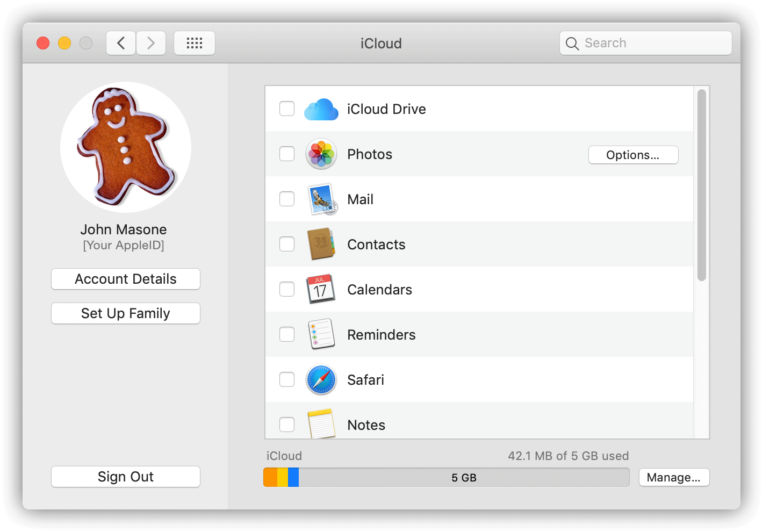Go forward with the right arrow button
Image resolution: width=763 pixels, height=532 pixels.
tap(151, 43)
